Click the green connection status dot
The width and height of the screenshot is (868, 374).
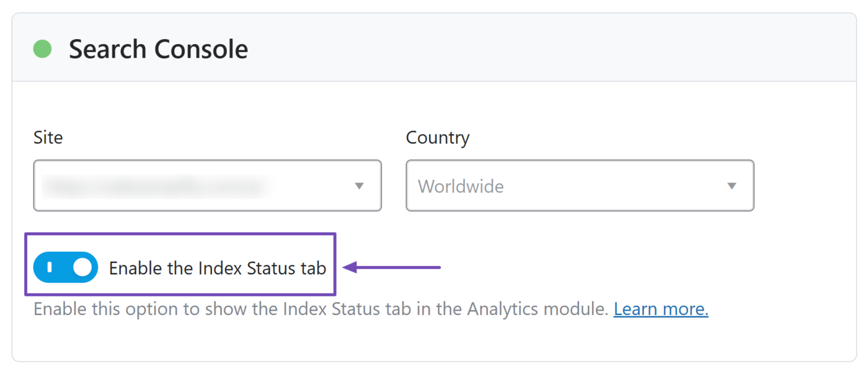coord(42,49)
